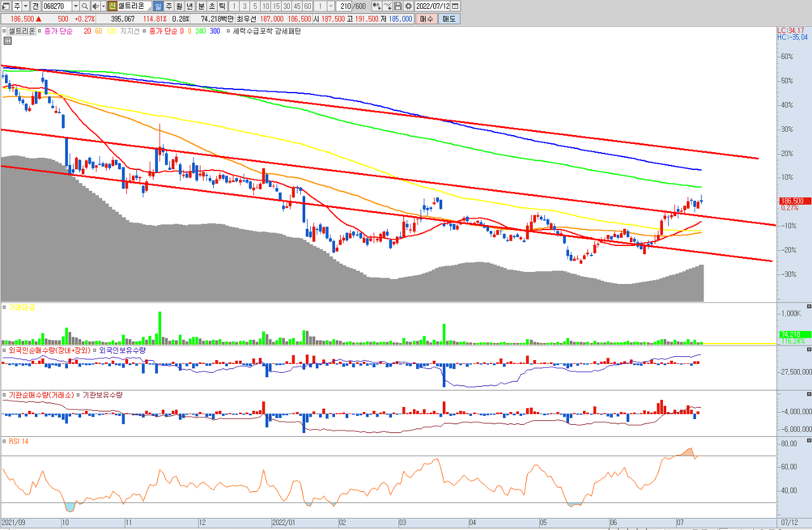Click the 셀트리온 legend button on chart

point(22,31)
